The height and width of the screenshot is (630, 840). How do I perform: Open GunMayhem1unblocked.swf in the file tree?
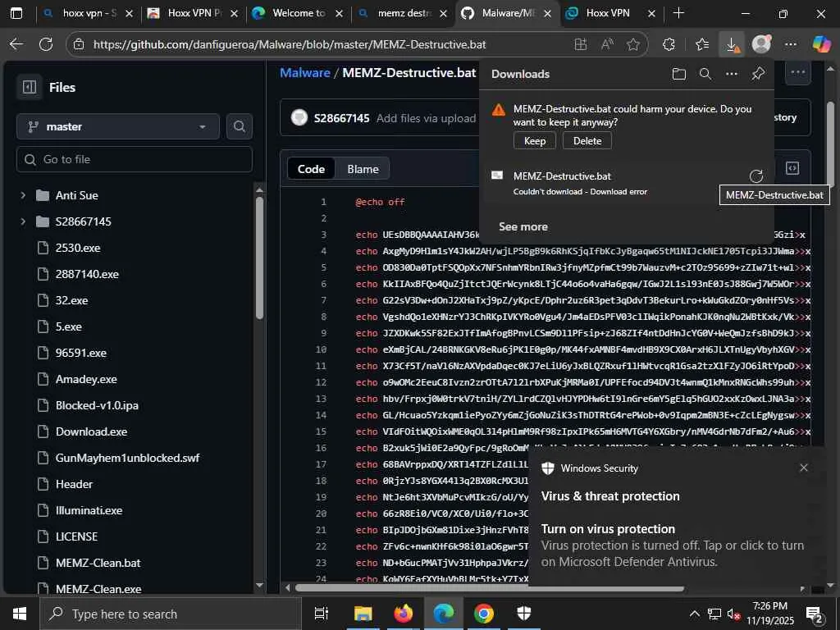pos(127,458)
